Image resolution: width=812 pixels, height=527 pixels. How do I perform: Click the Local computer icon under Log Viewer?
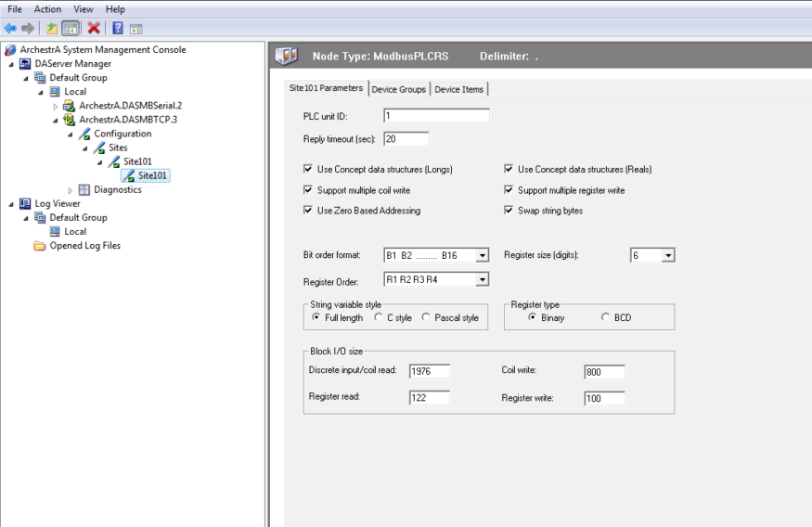point(55,231)
